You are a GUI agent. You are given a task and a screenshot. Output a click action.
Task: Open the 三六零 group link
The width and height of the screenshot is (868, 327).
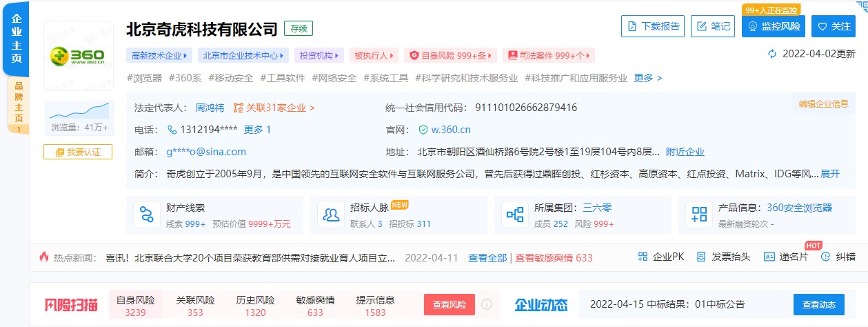(597, 207)
